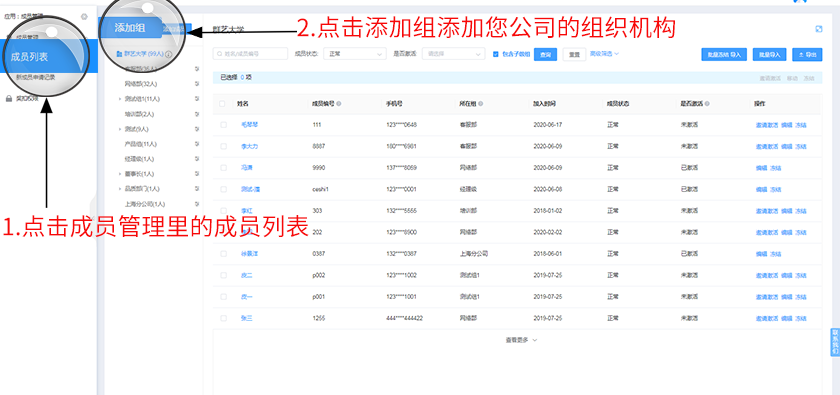
Task: Open the blue 联系我们 side tab
Action: [835, 342]
